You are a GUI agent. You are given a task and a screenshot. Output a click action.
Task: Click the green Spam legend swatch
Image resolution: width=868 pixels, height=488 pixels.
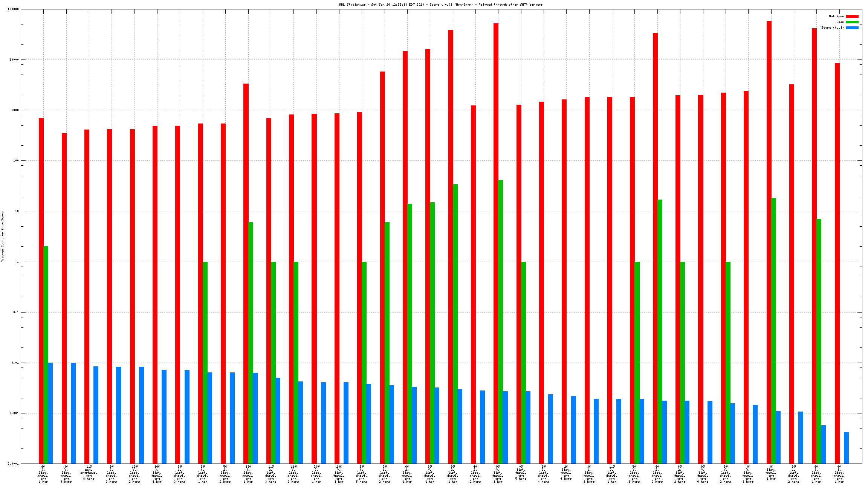852,22
